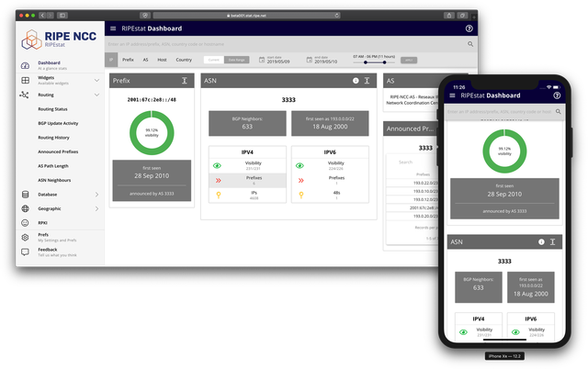Select the AS tab in query type bar

click(145, 60)
